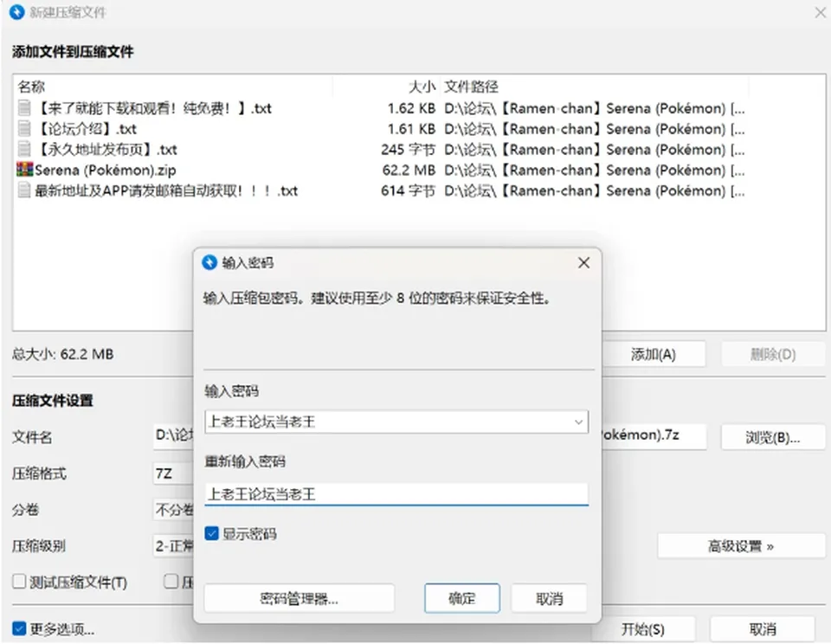Click 取消 in the 输入密码 dialog
This screenshot has height=644, width=831.
point(549,598)
